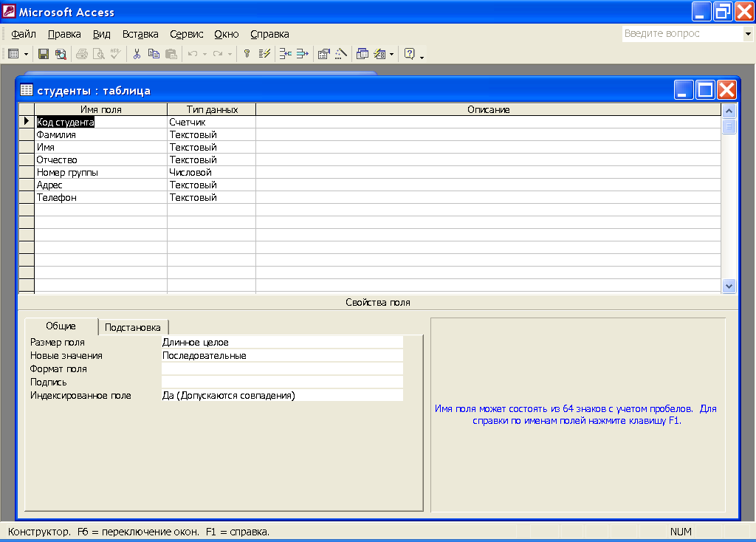Open Print Preview from the toolbar
The image size is (756, 542).
(x=99, y=54)
